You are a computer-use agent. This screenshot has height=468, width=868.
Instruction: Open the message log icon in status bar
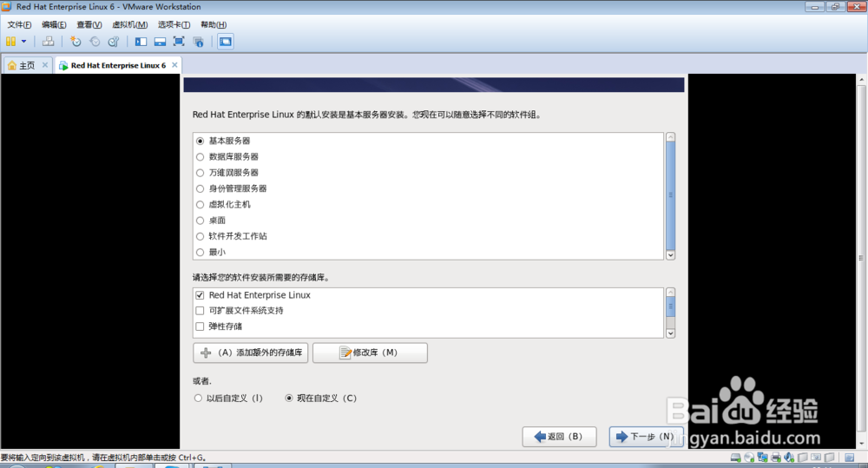849,458
